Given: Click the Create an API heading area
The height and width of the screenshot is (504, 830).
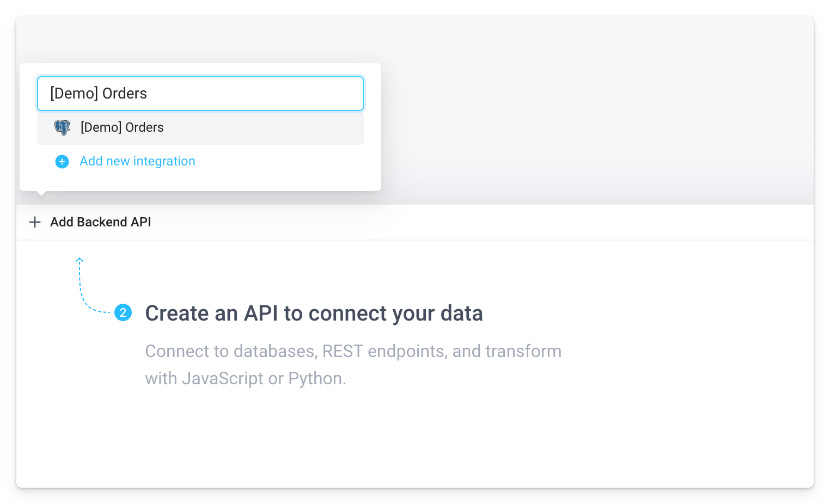Looking at the screenshot, I should tap(314, 313).
